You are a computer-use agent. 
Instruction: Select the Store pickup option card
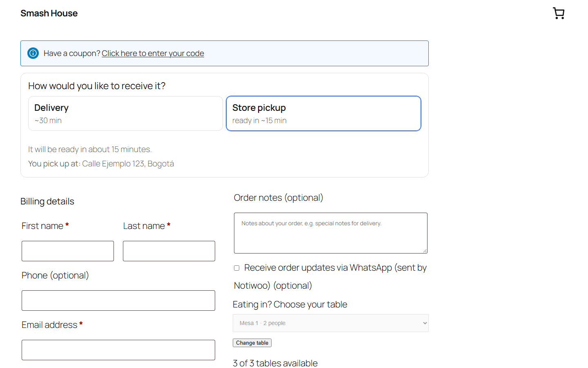(323, 114)
